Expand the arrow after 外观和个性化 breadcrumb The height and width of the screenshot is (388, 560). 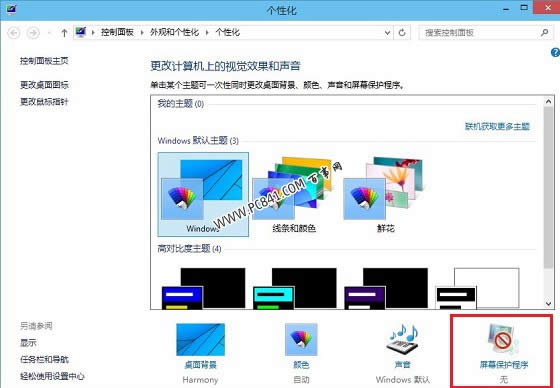click(207, 33)
